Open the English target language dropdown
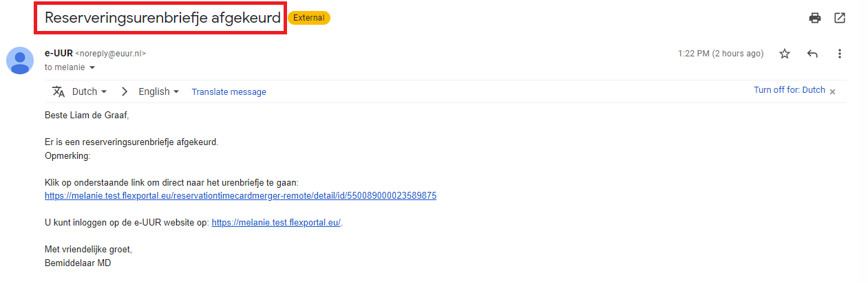The width and height of the screenshot is (868, 284). (158, 91)
